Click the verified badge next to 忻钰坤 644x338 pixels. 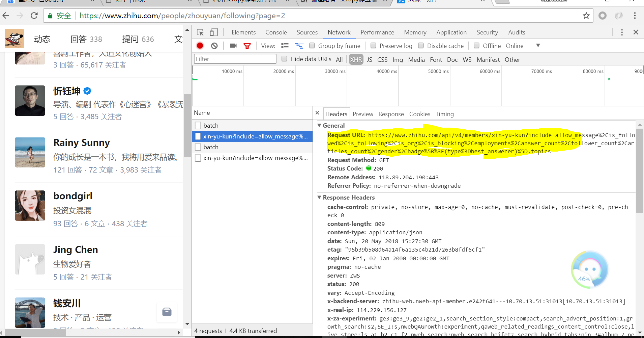tap(87, 91)
